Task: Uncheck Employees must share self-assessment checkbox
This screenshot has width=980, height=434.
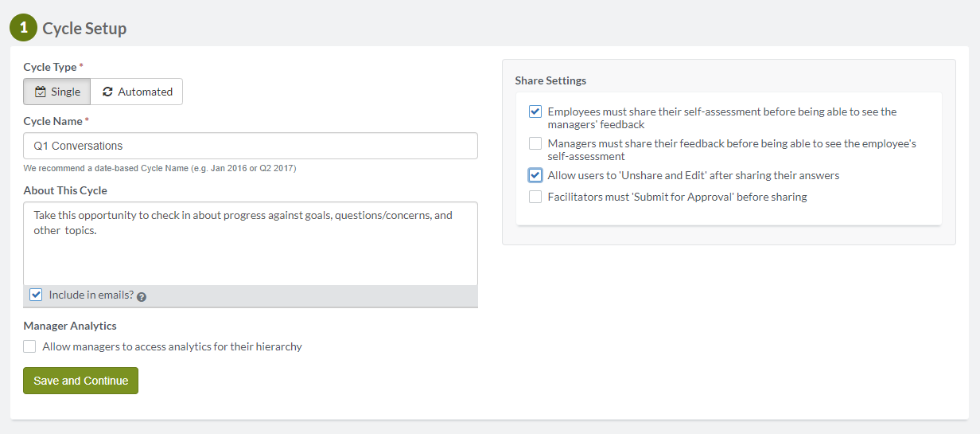Action: (535, 111)
